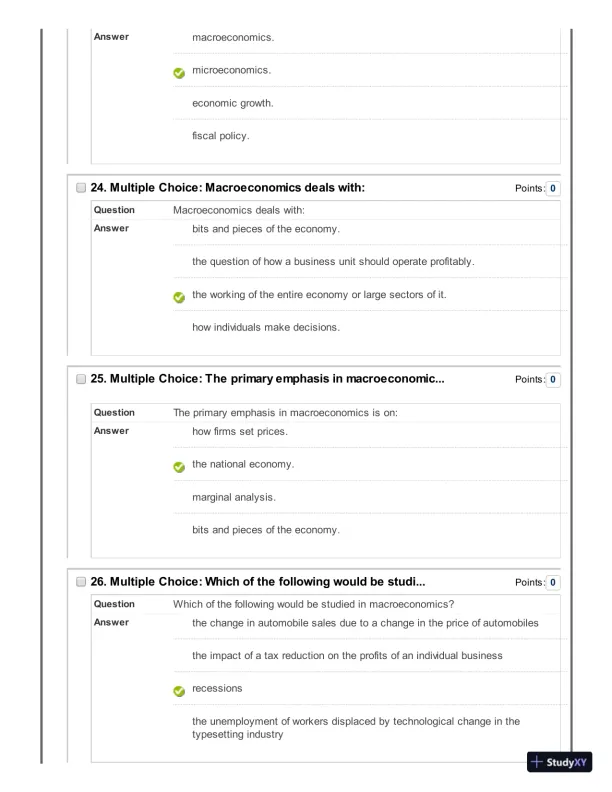Check the box for question 24
Viewport: 612px width, 792px height.
[x=79, y=187]
